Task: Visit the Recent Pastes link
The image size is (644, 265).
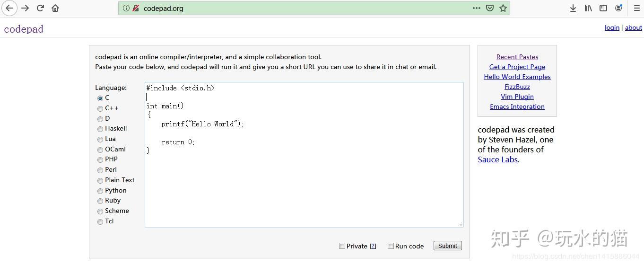Action: 517,57
